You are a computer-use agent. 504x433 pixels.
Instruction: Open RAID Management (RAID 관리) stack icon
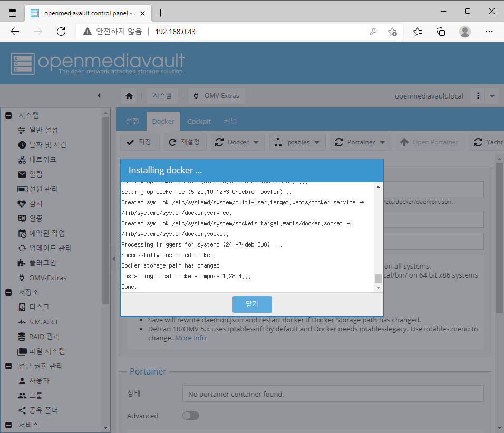22,337
